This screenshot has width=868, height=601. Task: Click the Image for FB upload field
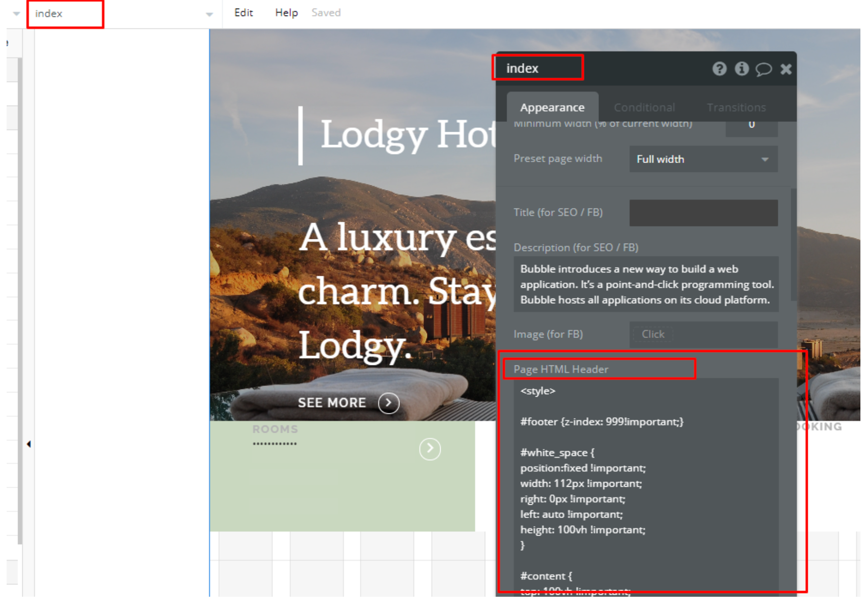point(703,334)
